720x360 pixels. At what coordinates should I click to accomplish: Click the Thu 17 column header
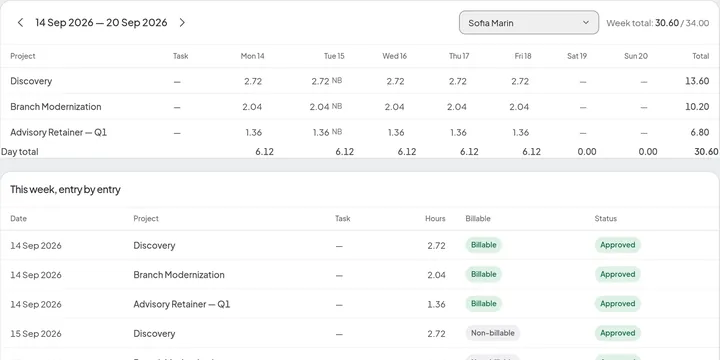459,56
